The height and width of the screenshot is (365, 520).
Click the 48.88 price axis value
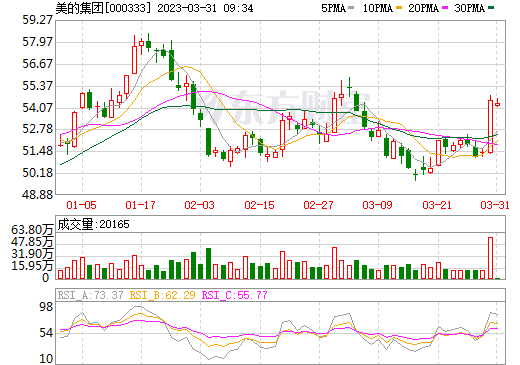[x=38, y=195]
